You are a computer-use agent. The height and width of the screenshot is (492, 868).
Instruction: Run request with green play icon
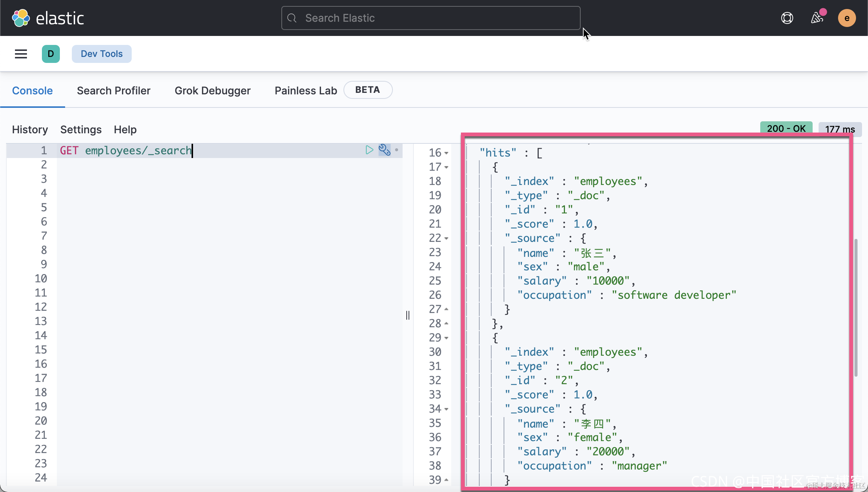(x=369, y=150)
